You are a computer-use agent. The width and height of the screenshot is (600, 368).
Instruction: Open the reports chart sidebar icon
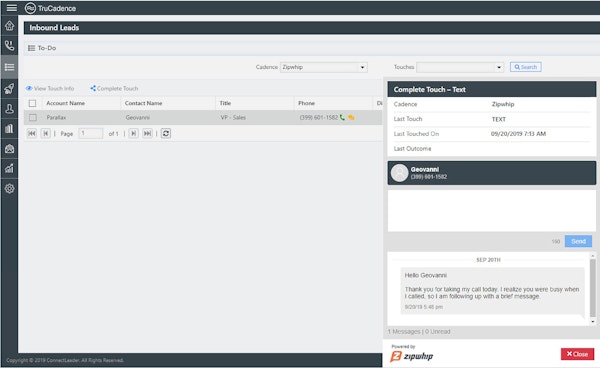click(x=10, y=168)
